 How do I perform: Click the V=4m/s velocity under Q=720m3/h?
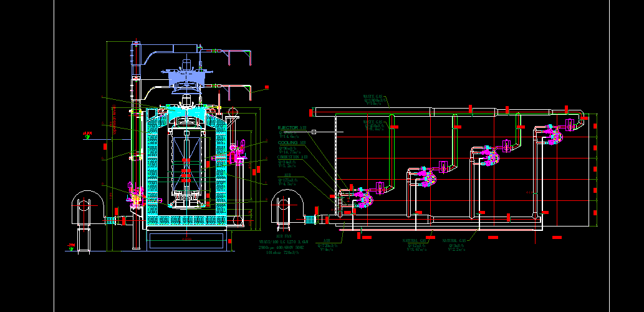coord(327,250)
